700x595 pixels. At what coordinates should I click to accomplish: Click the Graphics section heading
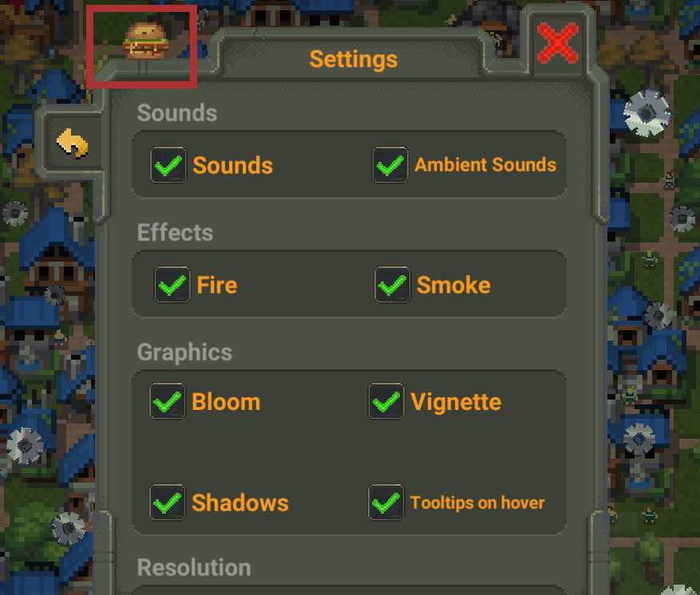[x=184, y=353]
